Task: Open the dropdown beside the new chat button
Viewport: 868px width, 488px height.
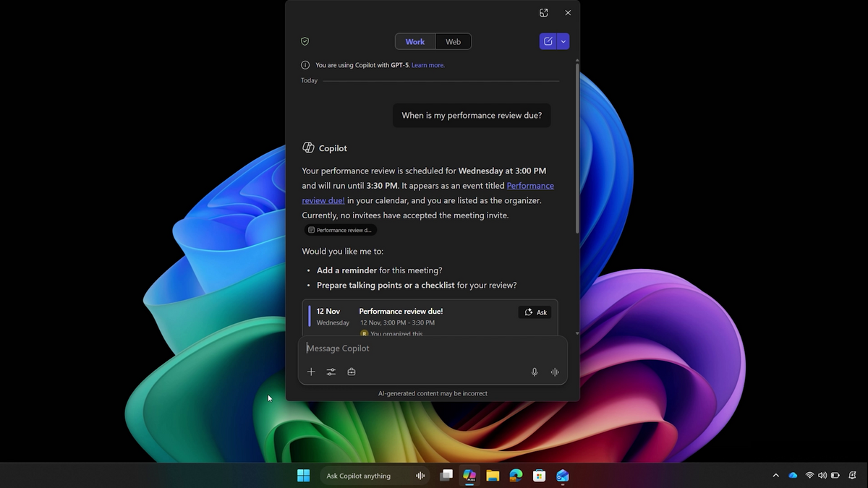Action: point(563,41)
